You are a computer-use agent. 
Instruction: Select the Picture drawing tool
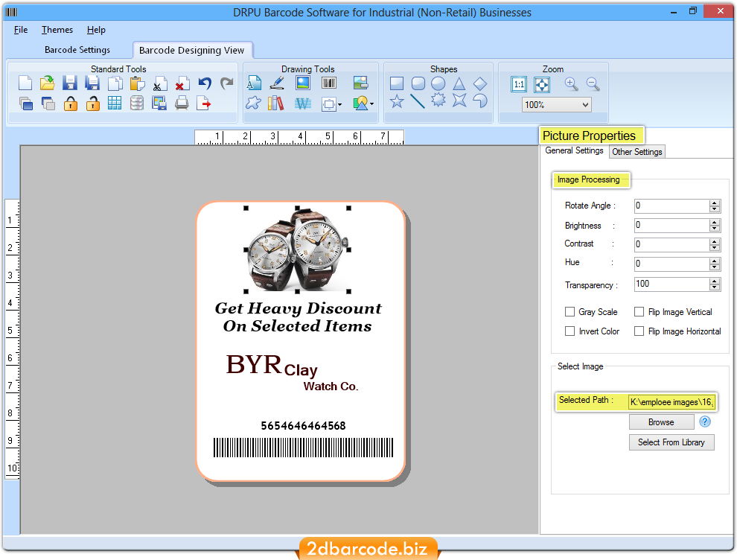pos(303,83)
